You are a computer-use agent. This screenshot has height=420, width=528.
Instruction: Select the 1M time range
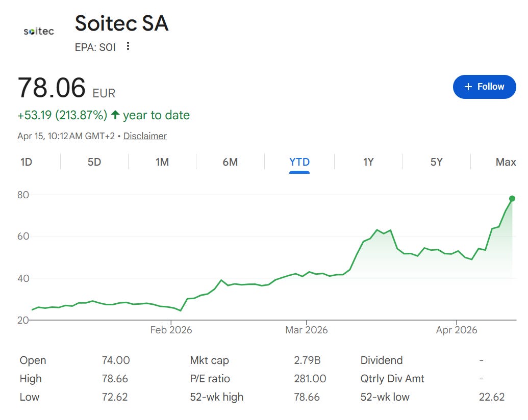[x=162, y=162]
